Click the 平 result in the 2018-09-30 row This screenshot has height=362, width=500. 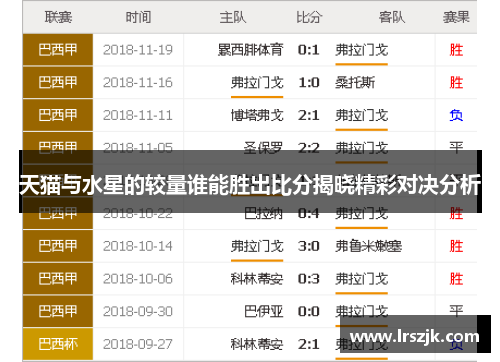tap(456, 311)
